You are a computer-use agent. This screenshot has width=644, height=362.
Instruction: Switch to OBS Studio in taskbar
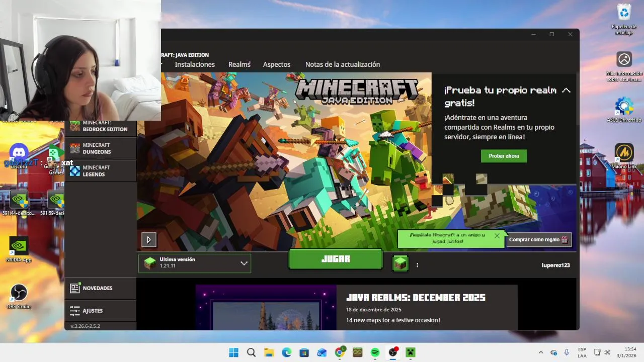coord(393,352)
